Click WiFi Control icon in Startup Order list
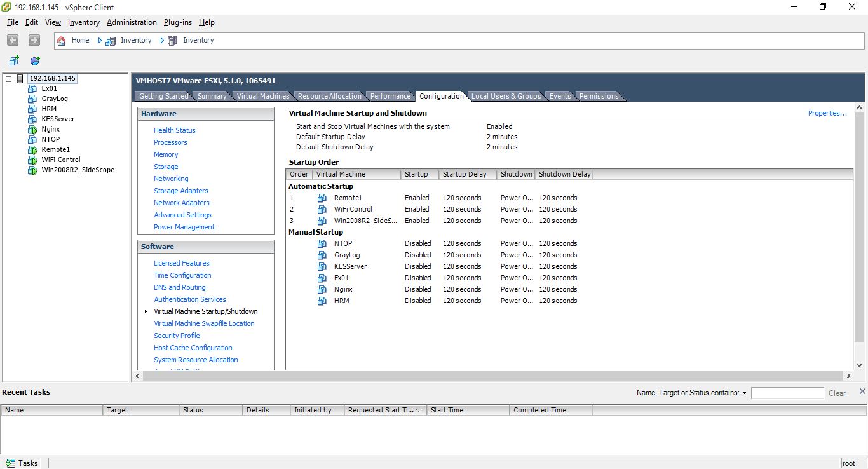The image size is (868, 469). (322, 209)
